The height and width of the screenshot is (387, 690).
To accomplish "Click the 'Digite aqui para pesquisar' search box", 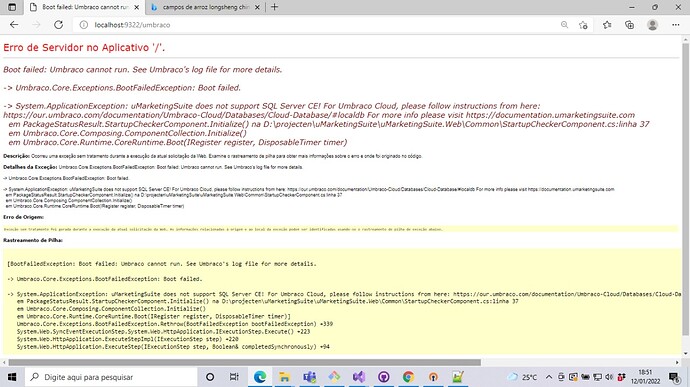I will (111, 377).
